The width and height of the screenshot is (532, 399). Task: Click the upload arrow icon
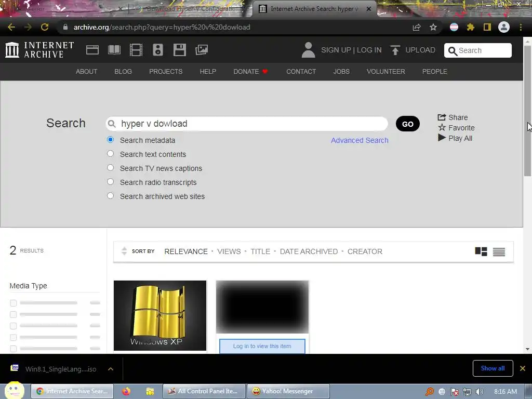pos(395,50)
